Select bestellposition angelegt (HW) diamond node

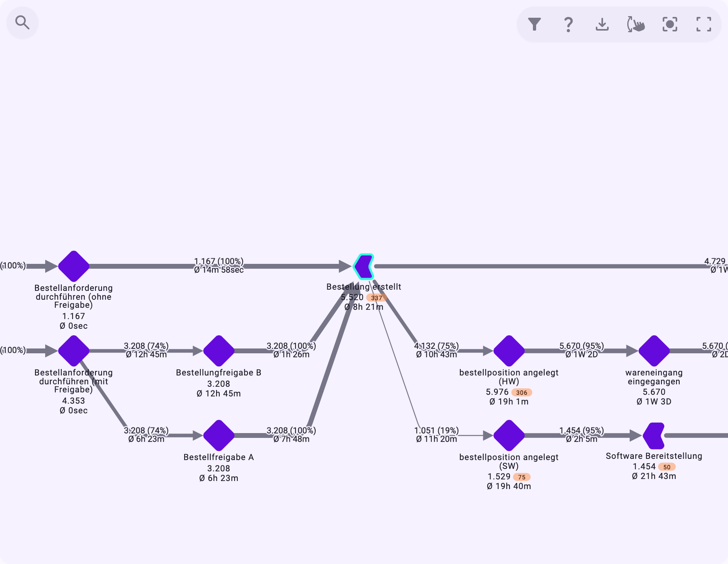click(509, 351)
